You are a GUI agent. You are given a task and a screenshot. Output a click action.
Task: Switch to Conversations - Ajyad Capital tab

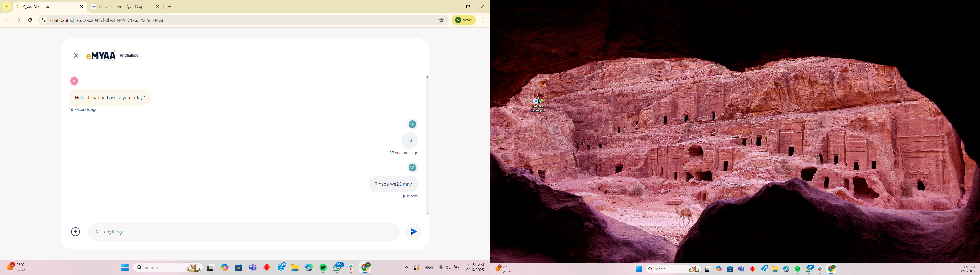(x=123, y=6)
